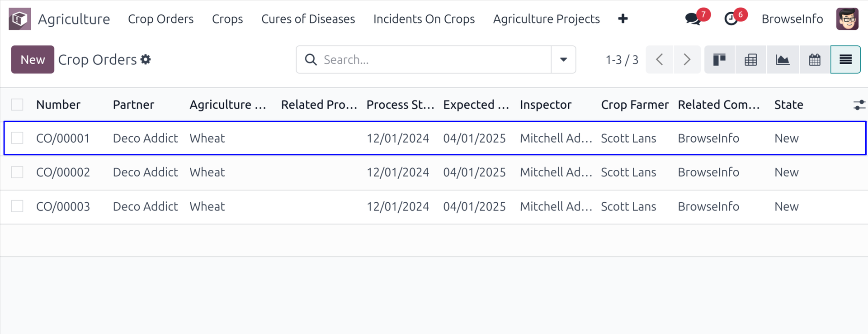Open the BrowseInfo user avatar menu

tap(847, 19)
